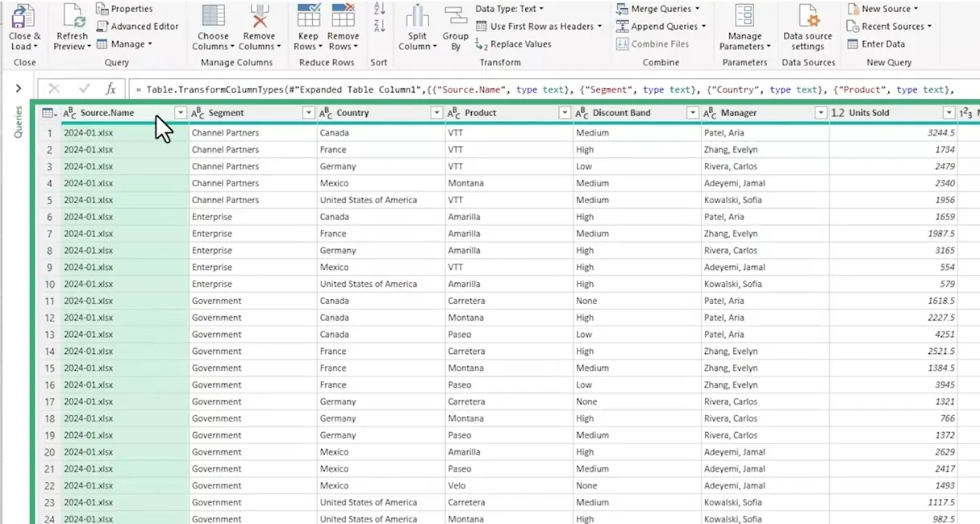Open the Segment column filter dropdown
This screenshot has height=524, width=980.
[308, 113]
